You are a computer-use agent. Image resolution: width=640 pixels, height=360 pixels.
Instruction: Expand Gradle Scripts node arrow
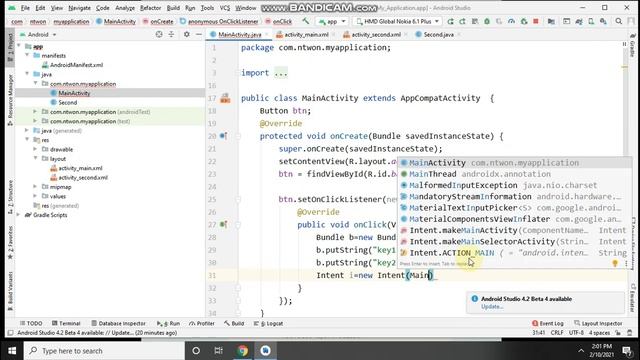[x=19, y=215]
